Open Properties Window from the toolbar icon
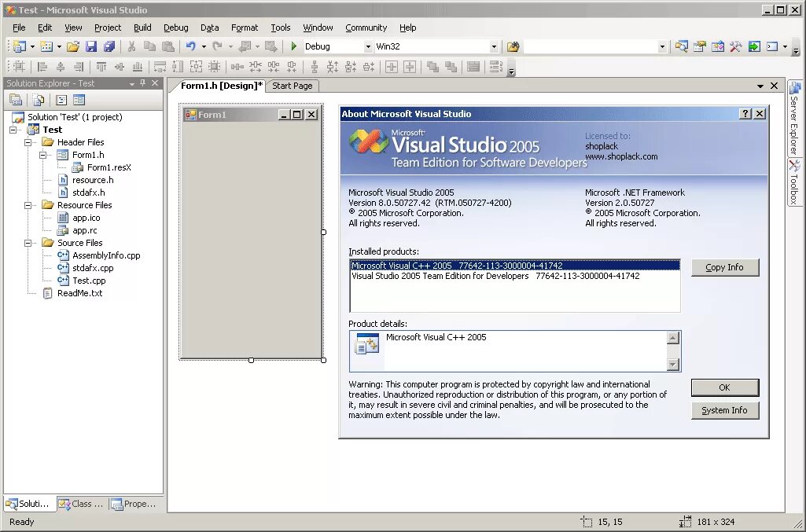The width and height of the screenshot is (806, 532). point(700,46)
